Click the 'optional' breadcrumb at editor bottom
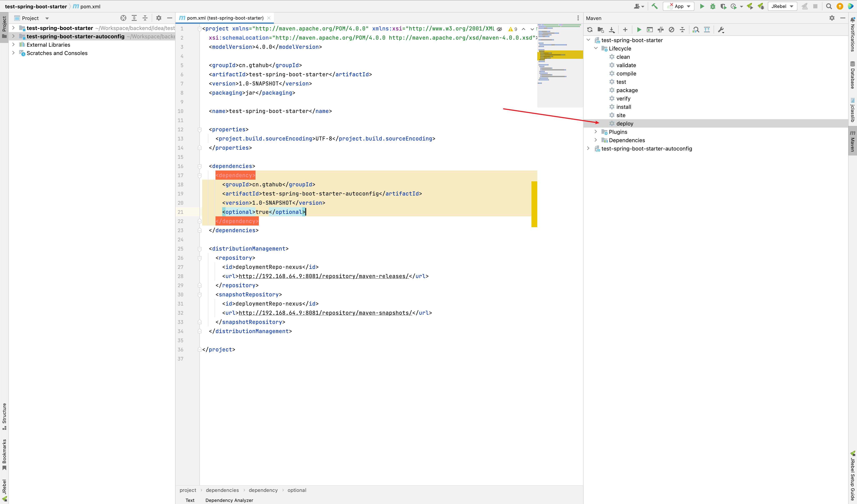The height and width of the screenshot is (504, 857). (297, 490)
